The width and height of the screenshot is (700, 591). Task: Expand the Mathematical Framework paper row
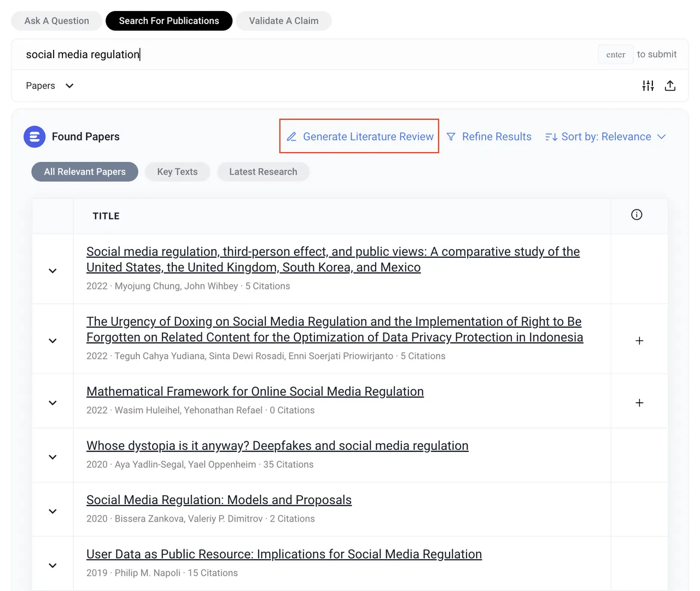pyautogui.click(x=52, y=403)
